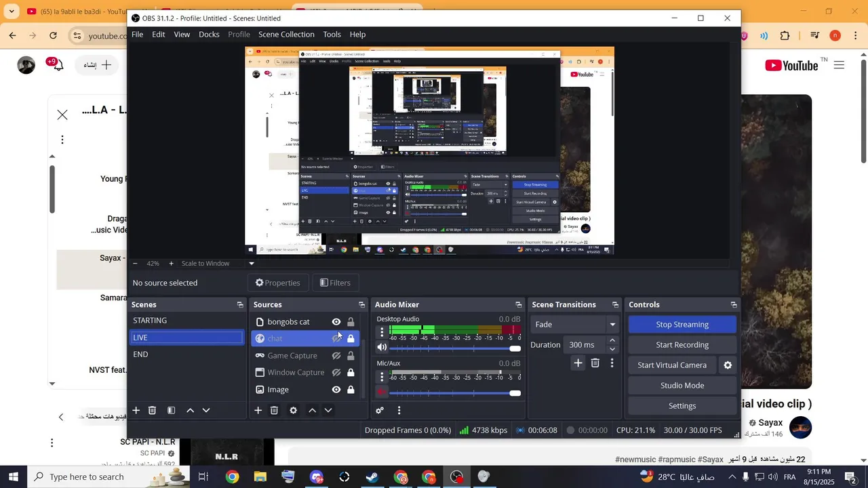Decrease transition duration with down arrow
868x488 pixels.
point(612,349)
